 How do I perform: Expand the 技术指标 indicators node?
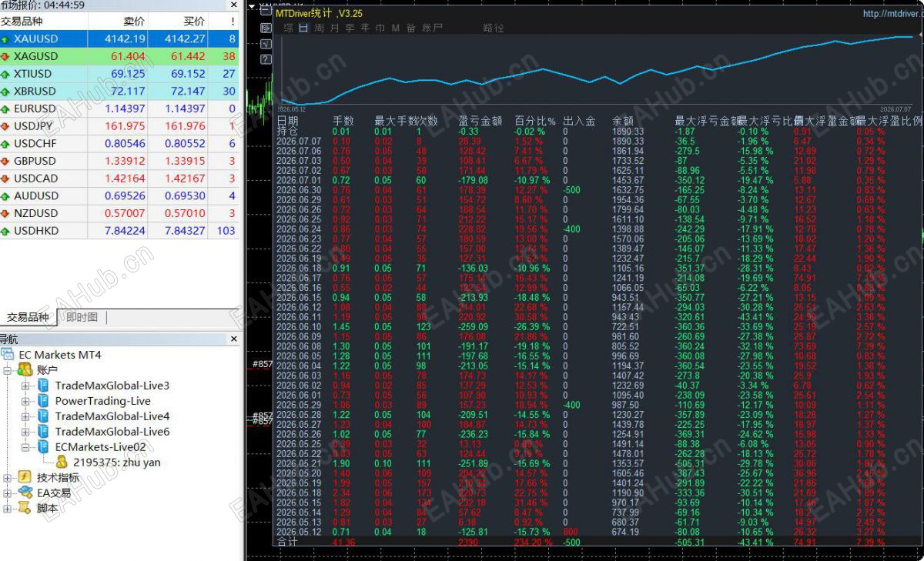(8, 478)
